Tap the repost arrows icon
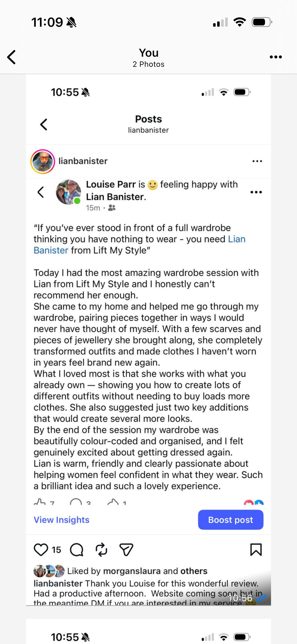The image size is (297, 644). coord(102,550)
